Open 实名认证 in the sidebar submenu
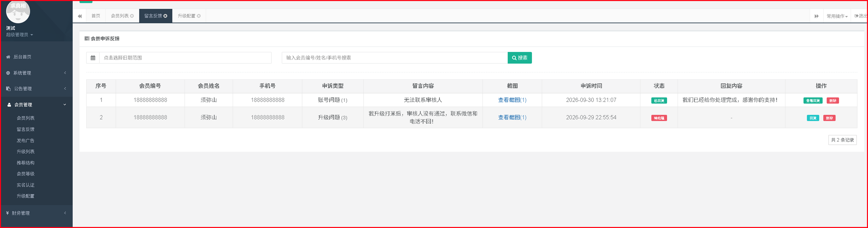The width and height of the screenshot is (868, 228). (x=25, y=185)
